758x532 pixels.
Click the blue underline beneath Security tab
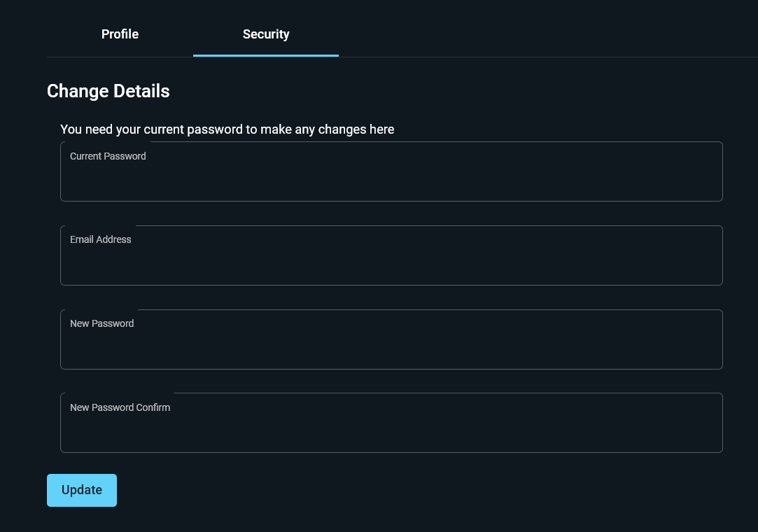pos(266,55)
